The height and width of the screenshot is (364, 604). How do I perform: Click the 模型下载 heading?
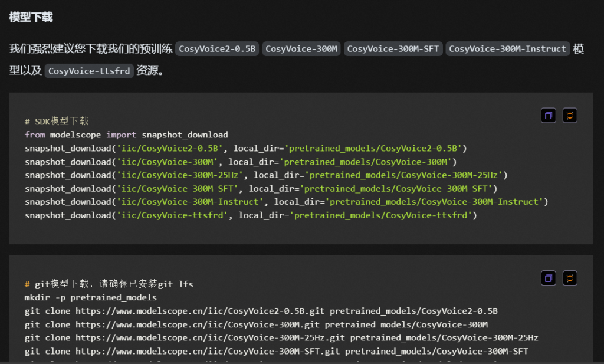31,17
